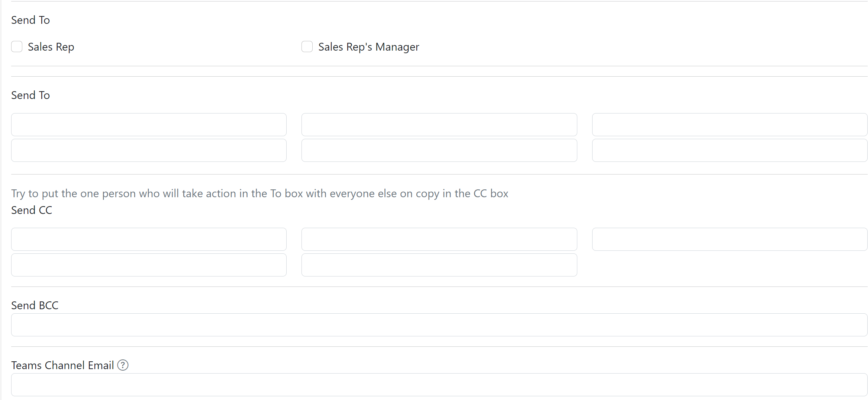Image resolution: width=868 pixels, height=400 pixels.
Task: Click the Sales Rep's Manager label
Action: (369, 47)
